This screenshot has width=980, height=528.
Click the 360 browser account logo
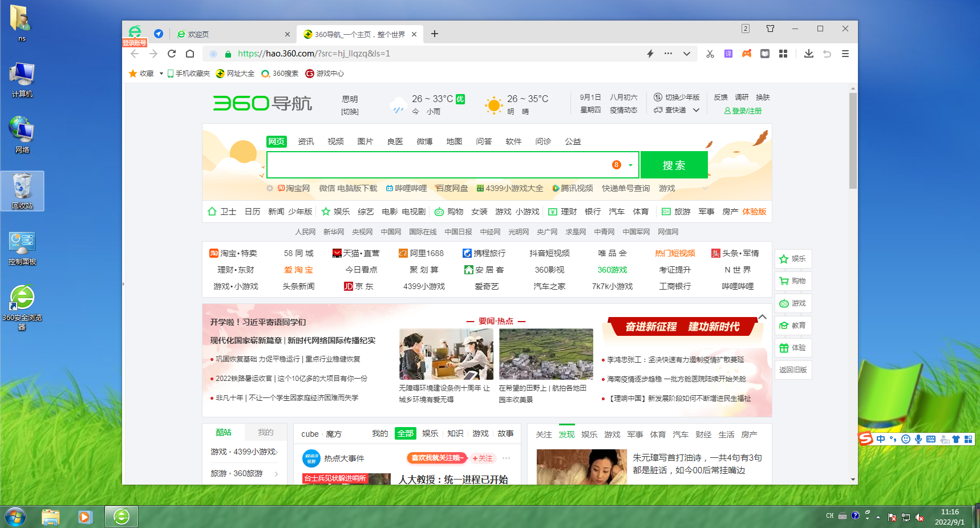pos(135,33)
